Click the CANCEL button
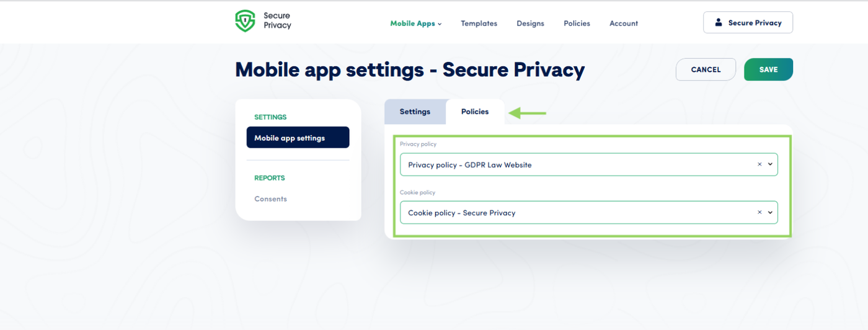The width and height of the screenshot is (868, 330). [706, 69]
